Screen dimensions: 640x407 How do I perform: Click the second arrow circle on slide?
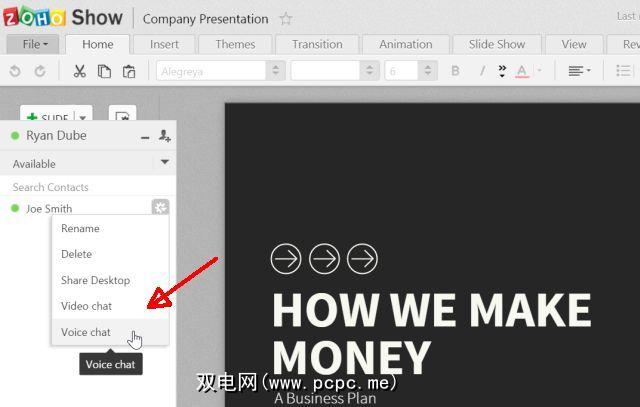(324, 259)
